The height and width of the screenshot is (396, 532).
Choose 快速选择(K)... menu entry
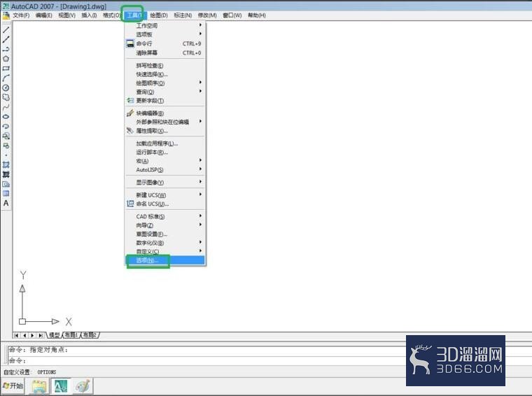pos(165,74)
